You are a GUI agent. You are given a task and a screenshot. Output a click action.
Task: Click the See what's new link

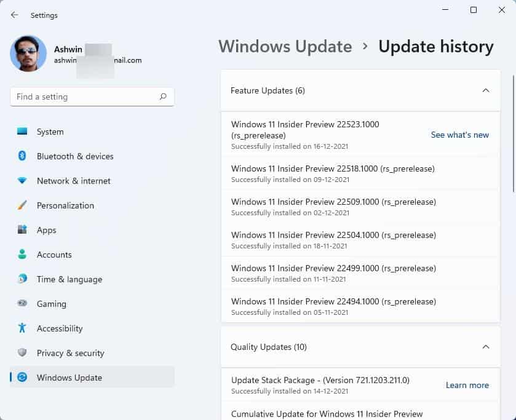[x=459, y=135]
